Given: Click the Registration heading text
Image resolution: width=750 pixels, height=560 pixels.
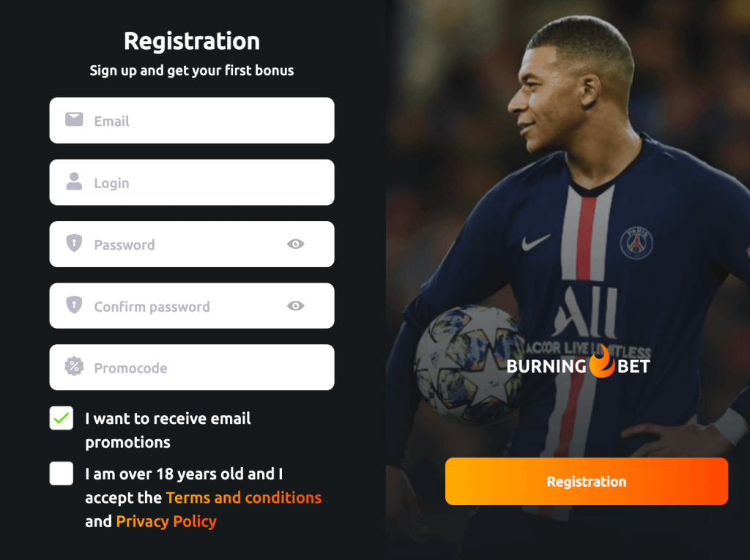Looking at the screenshot, I should (x=192, y=42).
